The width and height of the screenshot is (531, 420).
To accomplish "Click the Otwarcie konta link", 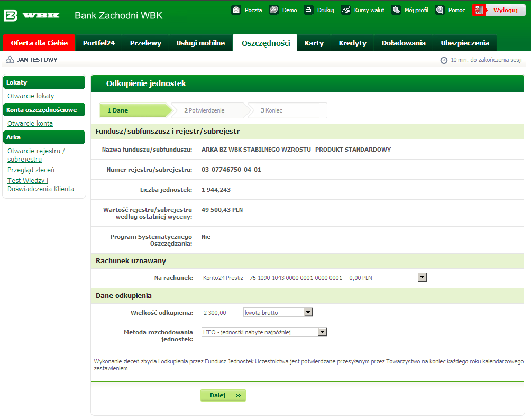I will click(30, 124).
